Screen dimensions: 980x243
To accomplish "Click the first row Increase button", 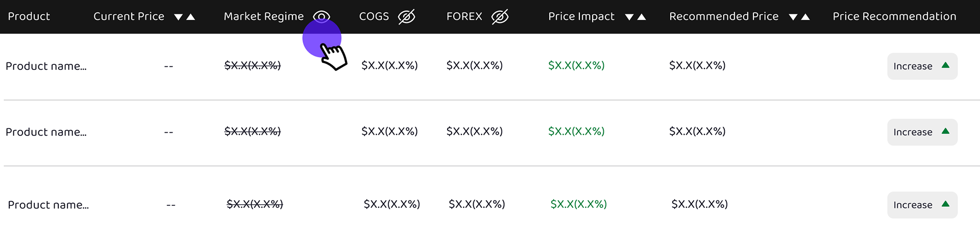I will (x=922, y=66).
